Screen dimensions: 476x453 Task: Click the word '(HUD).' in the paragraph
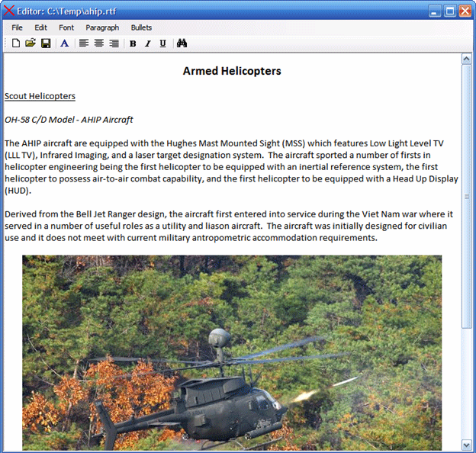click(x=18, y=191)
